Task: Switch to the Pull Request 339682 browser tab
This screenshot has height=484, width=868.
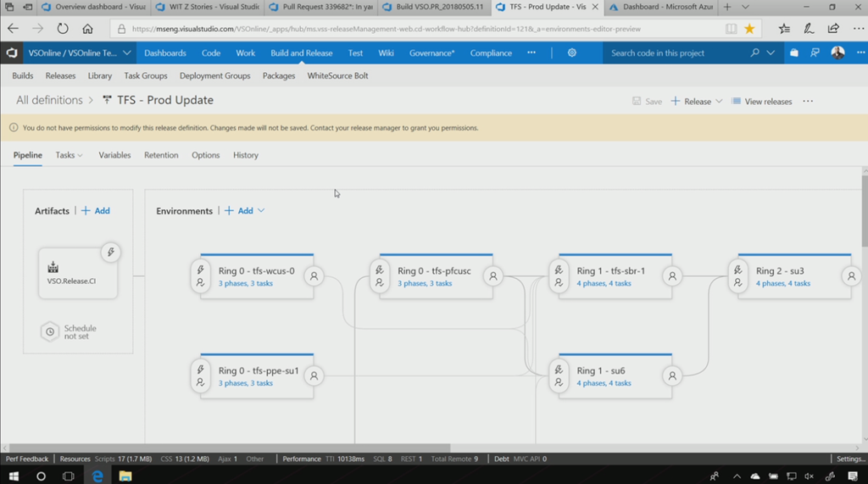Action: (321, 7)
